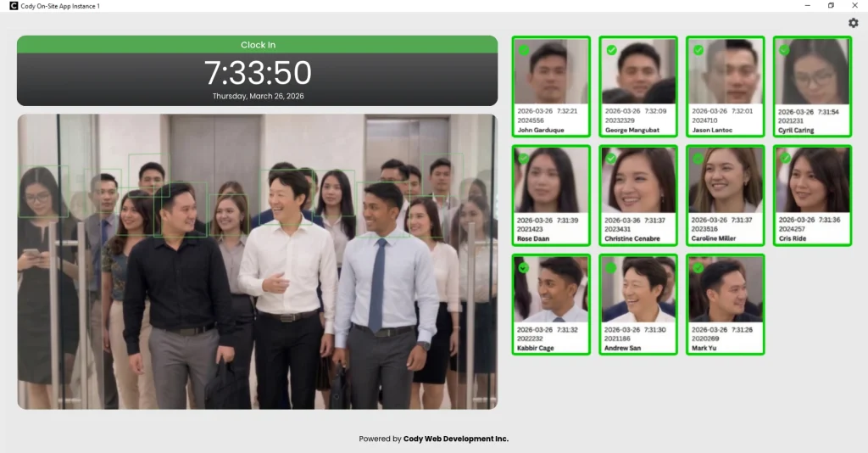Select Kabbir Cage's face thumbnail
This screenshot has height=453, width=868.
coord(551,289)
